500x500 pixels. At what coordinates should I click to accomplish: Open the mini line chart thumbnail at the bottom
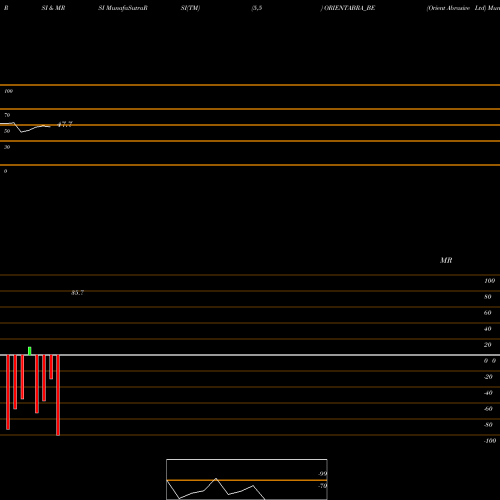point(247,479)
